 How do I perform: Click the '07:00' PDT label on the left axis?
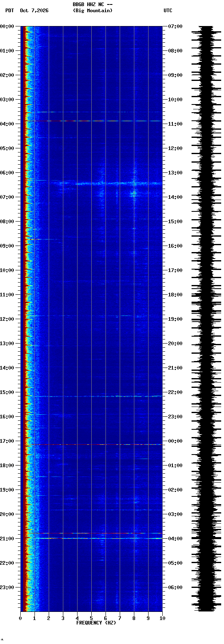[7, 197]
